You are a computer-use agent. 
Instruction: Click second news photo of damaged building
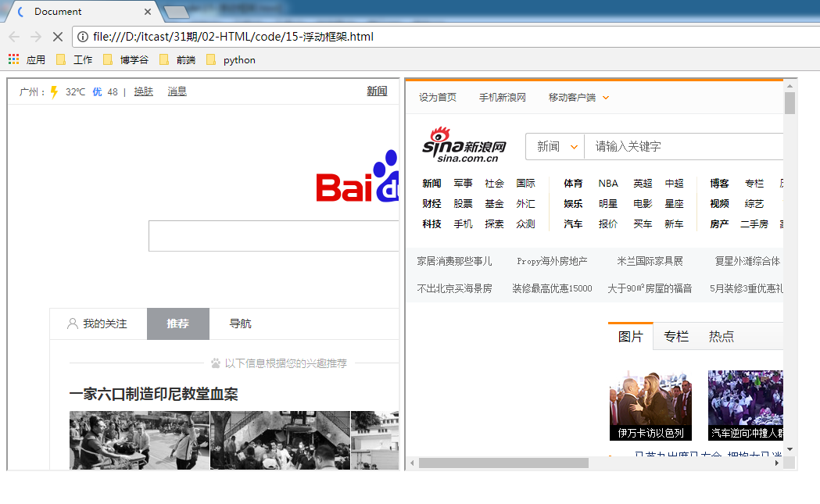click(280, 440)
